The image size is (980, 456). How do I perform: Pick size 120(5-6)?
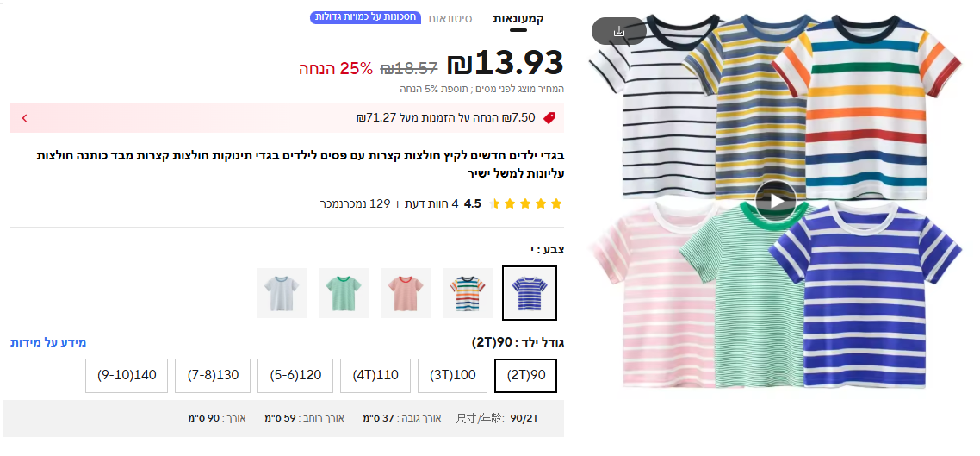295,376
